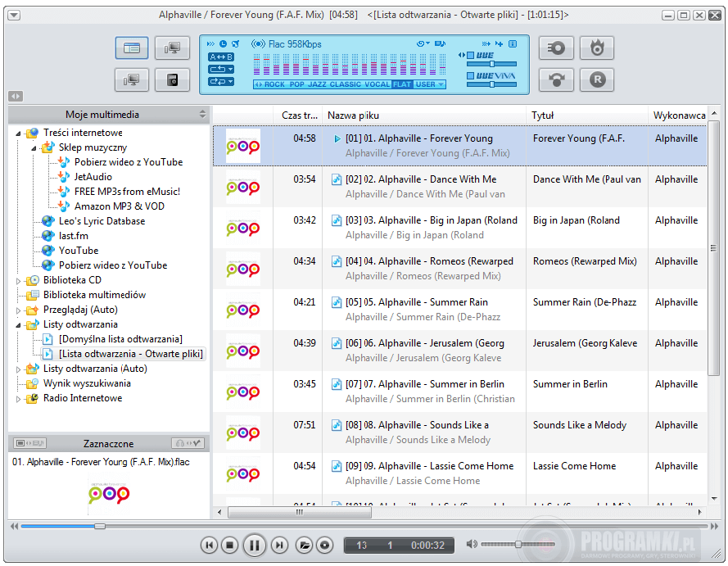Open JetAudio under Sklep muzyczny

pyautogui.click(x=93, y=177)
